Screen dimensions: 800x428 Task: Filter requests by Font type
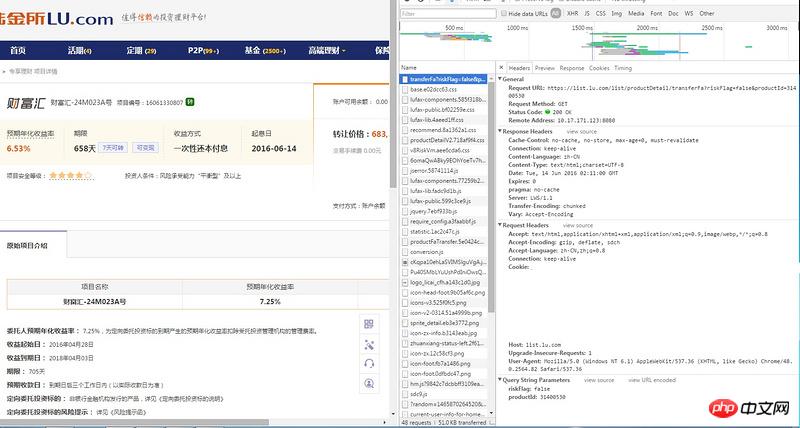(656, 14)
